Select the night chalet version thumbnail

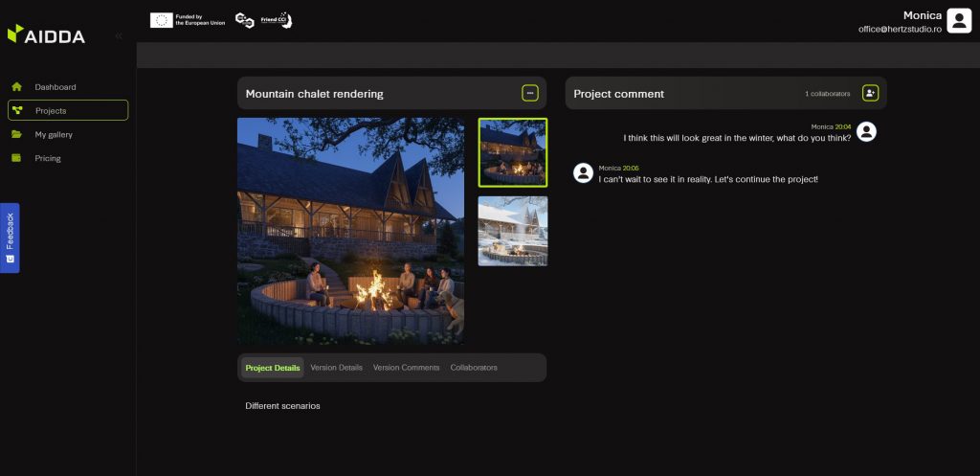(513, 152)
